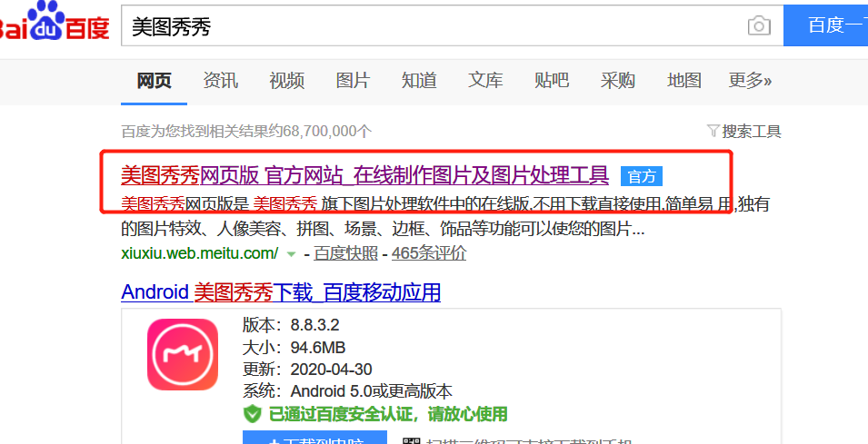Image resolution: width=868 pixels, height=444 pixels.
Task: Open the 采购 tab
Action: 618,81
